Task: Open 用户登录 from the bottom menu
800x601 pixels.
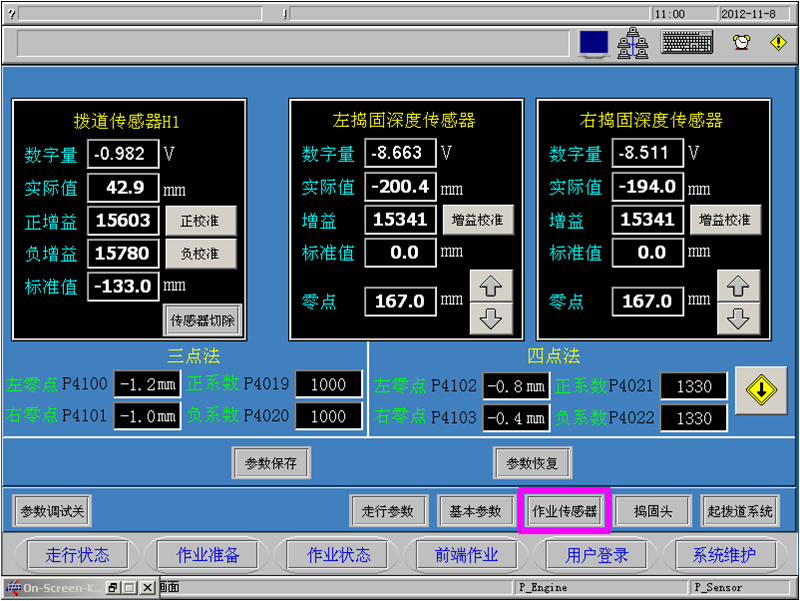Action: pyautogui.click(x=597, y=555)
